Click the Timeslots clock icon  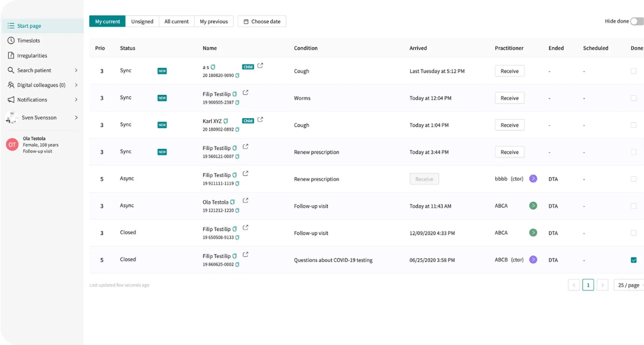click(x=11, y=40)
